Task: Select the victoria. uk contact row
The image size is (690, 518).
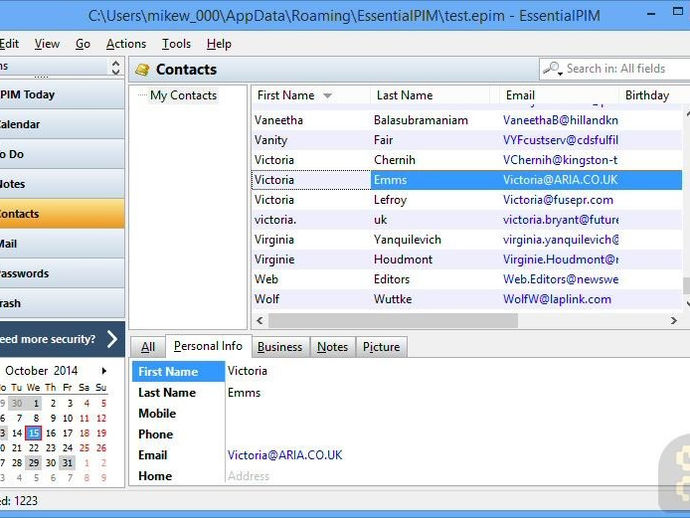Action: 467,220
